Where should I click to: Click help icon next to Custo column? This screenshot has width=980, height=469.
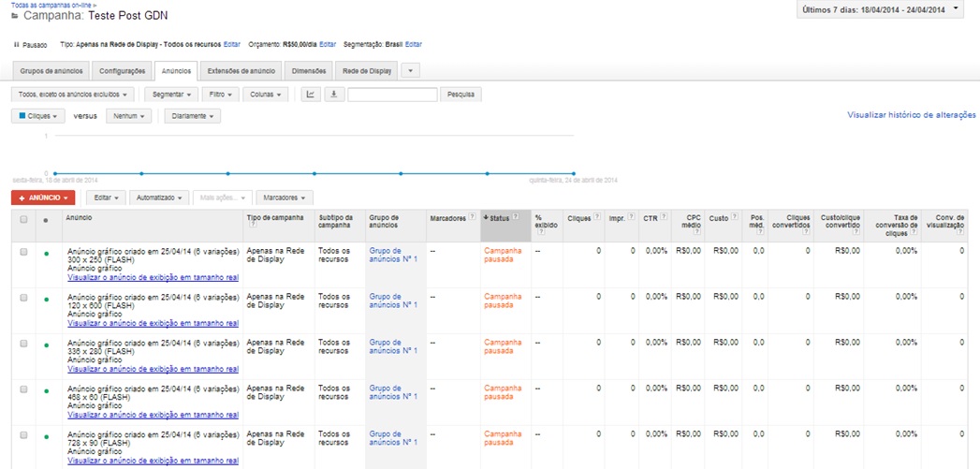[x=735, y=217]
